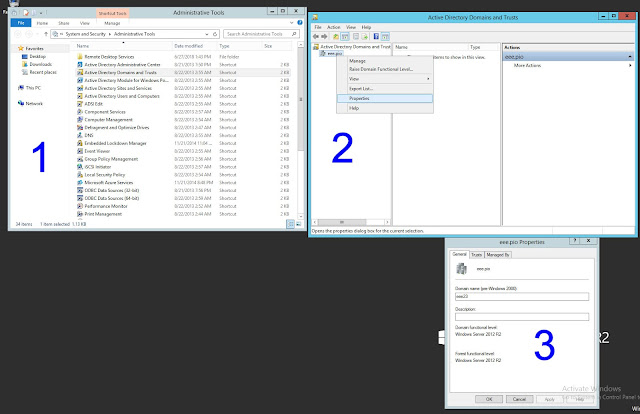
Task: Click the Active Directory Administrative Center shortcut icon
Action: click(80, 65)
